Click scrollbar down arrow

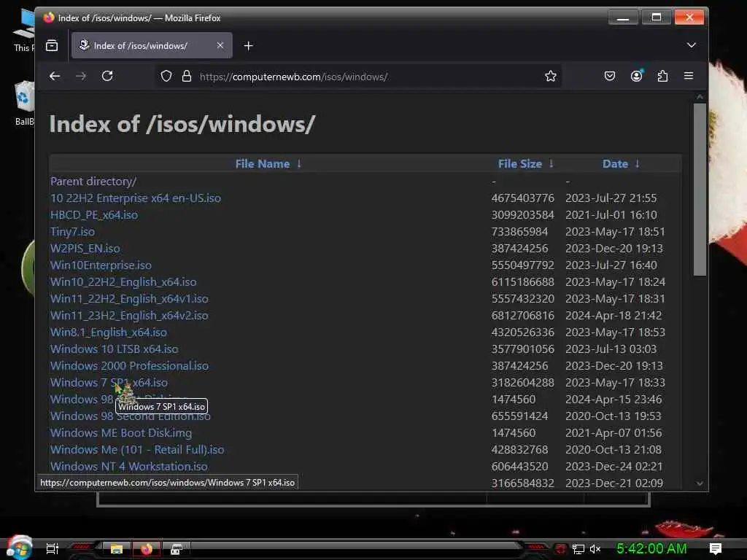(700, 483)
